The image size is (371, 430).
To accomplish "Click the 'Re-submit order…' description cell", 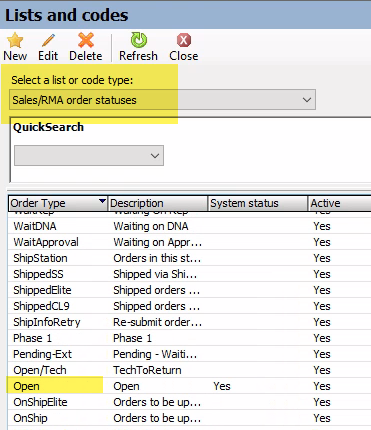I will pyautogui.click(x=158, y=322).
